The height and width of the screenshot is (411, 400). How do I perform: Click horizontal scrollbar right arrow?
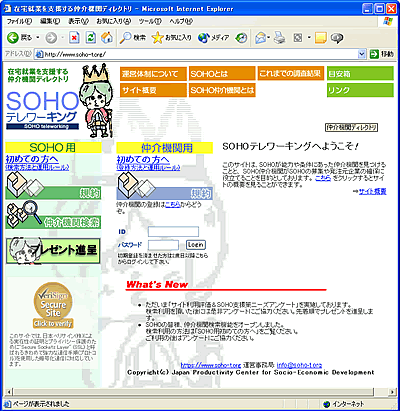(393, 392)
